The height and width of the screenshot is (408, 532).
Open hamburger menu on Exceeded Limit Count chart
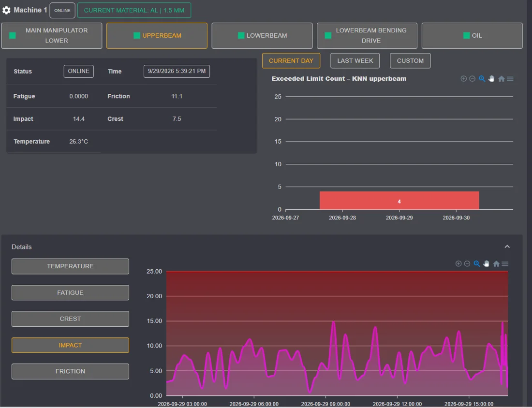510,79
